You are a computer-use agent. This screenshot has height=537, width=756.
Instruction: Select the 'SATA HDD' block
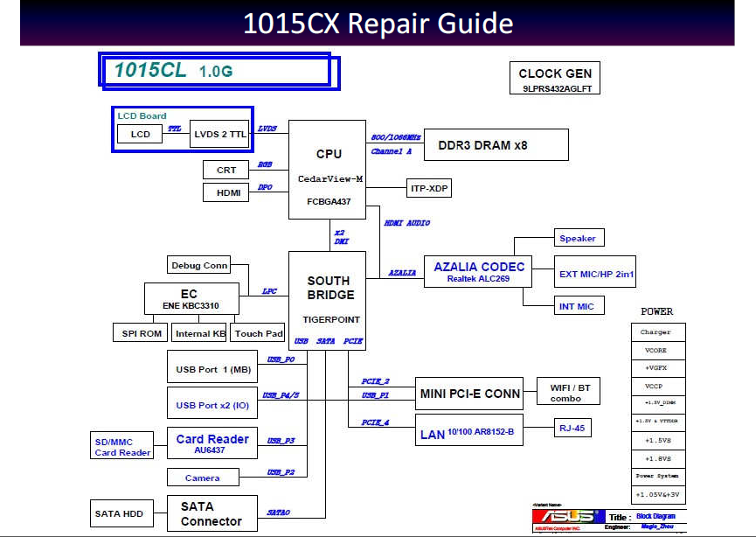click(x=122, y=513)
